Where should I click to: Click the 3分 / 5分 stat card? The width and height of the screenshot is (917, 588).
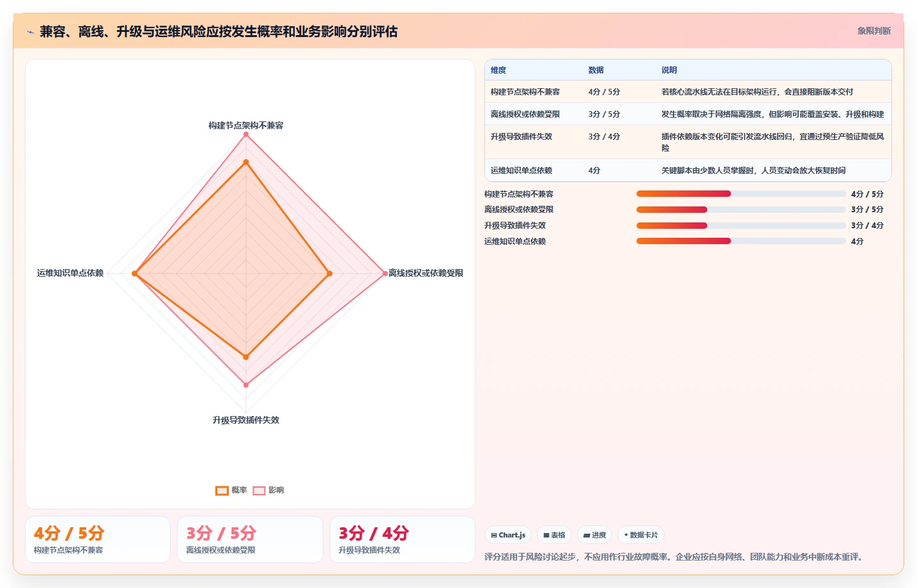tap(250, 539)
